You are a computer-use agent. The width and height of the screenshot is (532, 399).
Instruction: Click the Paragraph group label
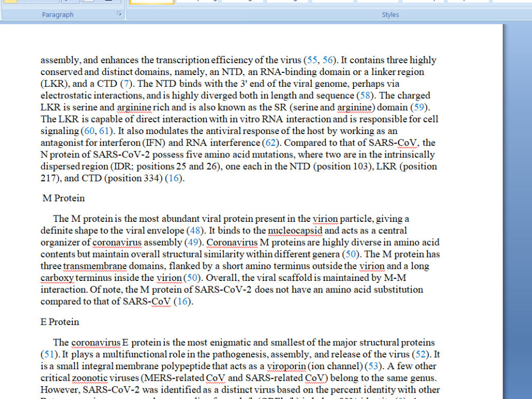tap(57, 14)
